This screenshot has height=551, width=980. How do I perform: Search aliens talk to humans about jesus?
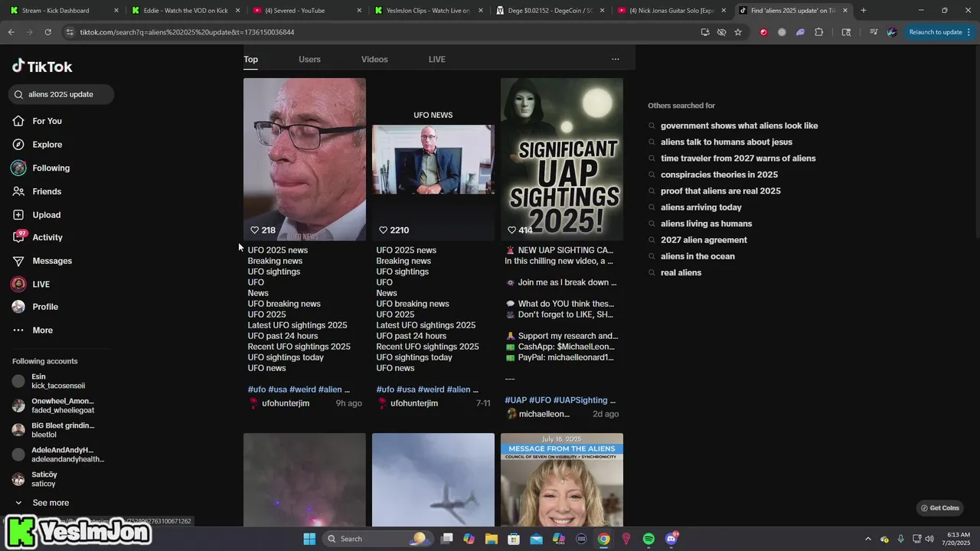coord(726,142)
